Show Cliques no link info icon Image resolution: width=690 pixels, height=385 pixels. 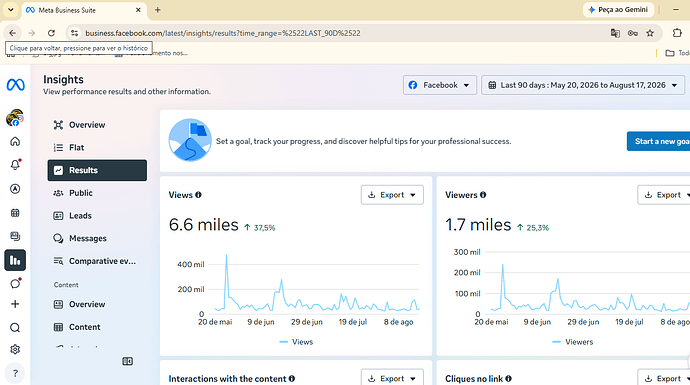(508, 378)
